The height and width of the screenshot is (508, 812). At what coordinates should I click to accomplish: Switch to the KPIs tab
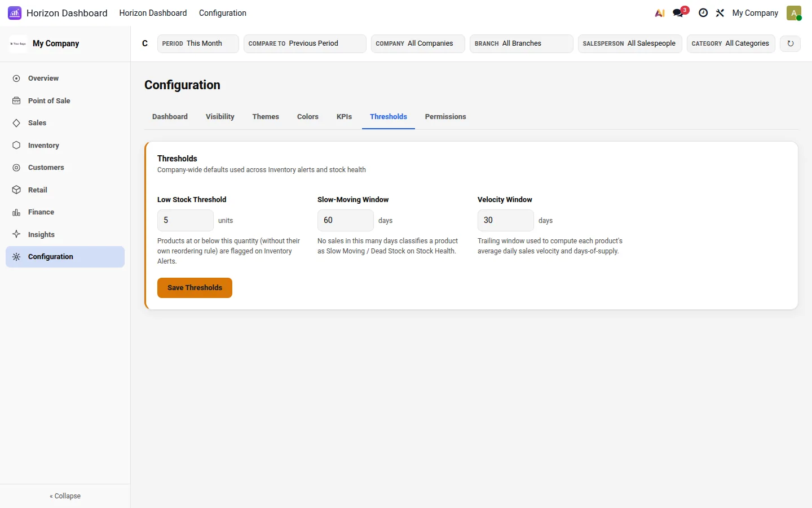pyautogui.click(x=344, y=117)
